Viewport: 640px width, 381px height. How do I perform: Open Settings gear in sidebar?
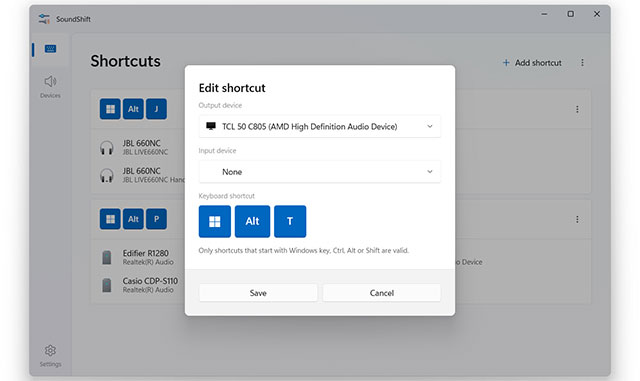pyautogui.click(x=50, y=355)
